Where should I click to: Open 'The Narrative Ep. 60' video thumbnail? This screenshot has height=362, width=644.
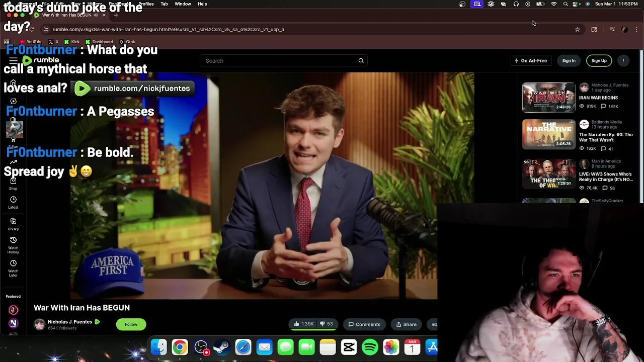point(548,134)
